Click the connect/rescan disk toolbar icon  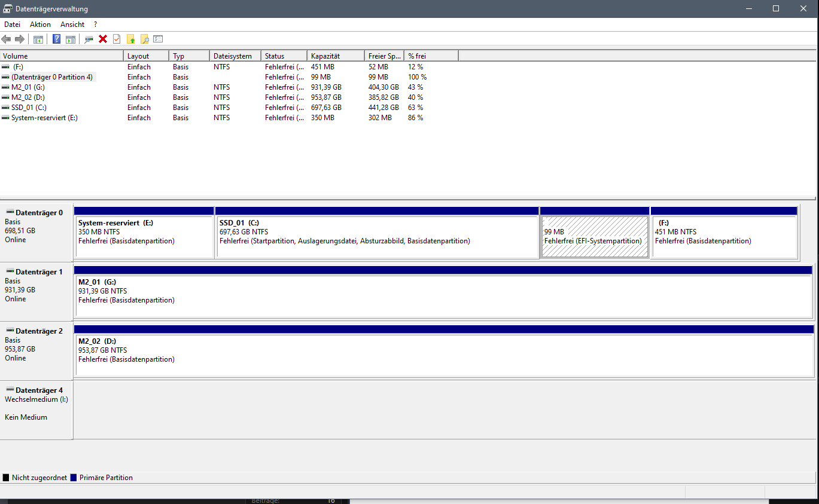89,39
